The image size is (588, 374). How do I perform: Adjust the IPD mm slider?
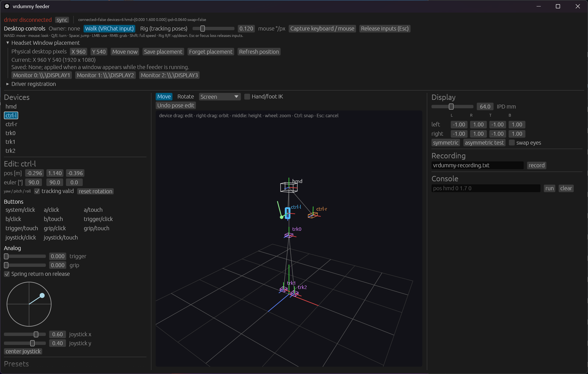[452, 107]
